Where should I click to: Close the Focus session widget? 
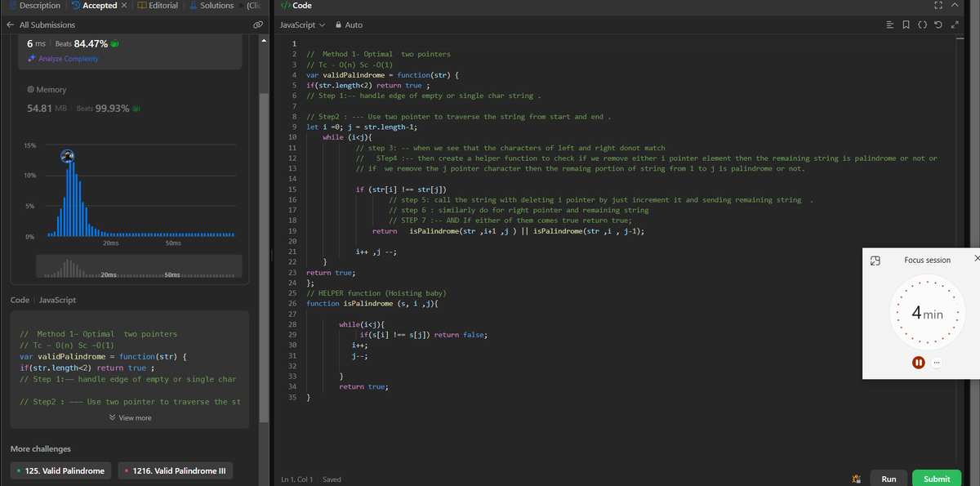tap(978, 259)
